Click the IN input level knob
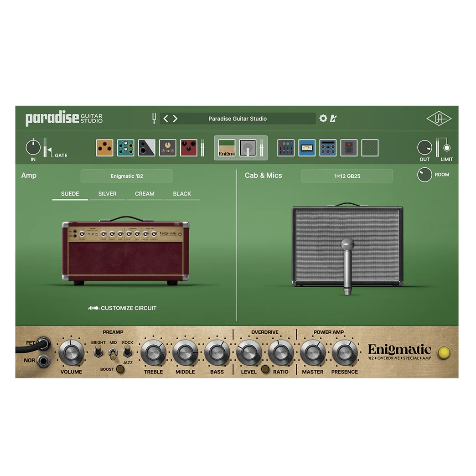476x476 pixels. click(33, 148)
